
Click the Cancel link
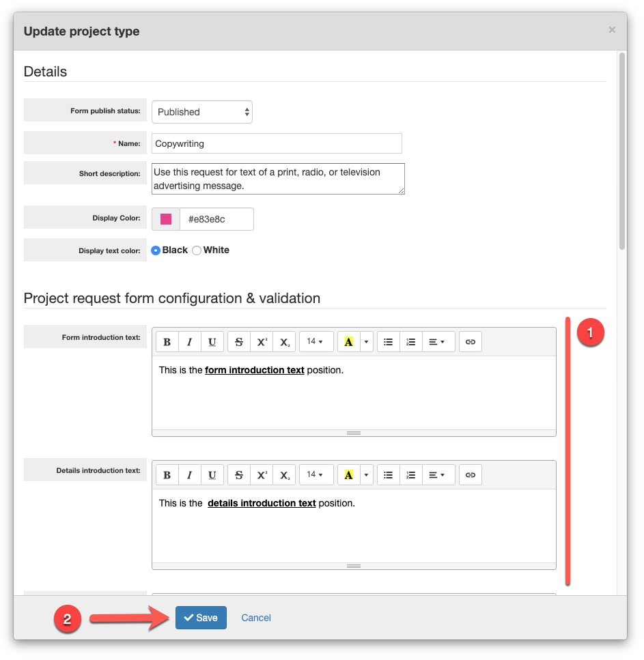(256, 618)
